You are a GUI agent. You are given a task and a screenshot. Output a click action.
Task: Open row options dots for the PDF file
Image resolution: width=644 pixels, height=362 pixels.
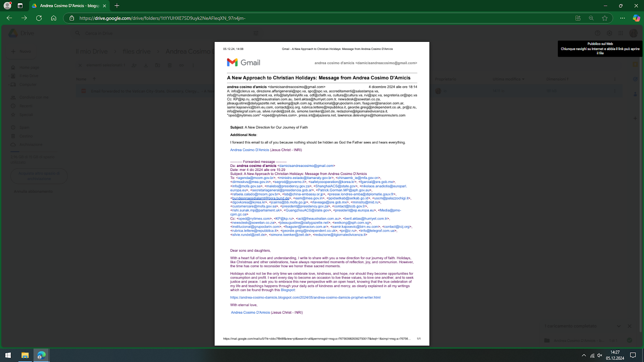[x=615, y=91]
